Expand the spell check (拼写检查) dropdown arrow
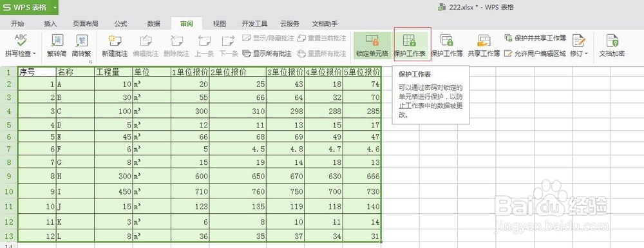 tap(35, 54)
